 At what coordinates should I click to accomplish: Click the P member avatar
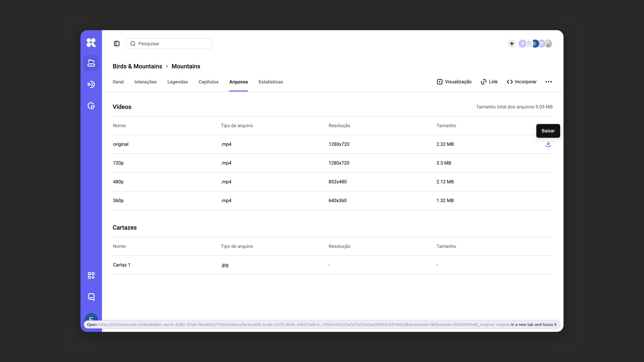click(542, 44)
